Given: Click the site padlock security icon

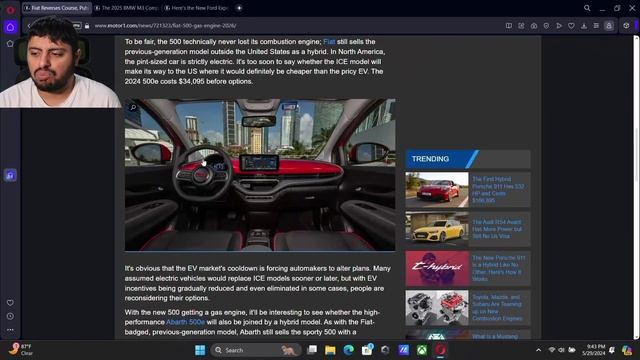Looking at the screenshot, I should (87, 26).
